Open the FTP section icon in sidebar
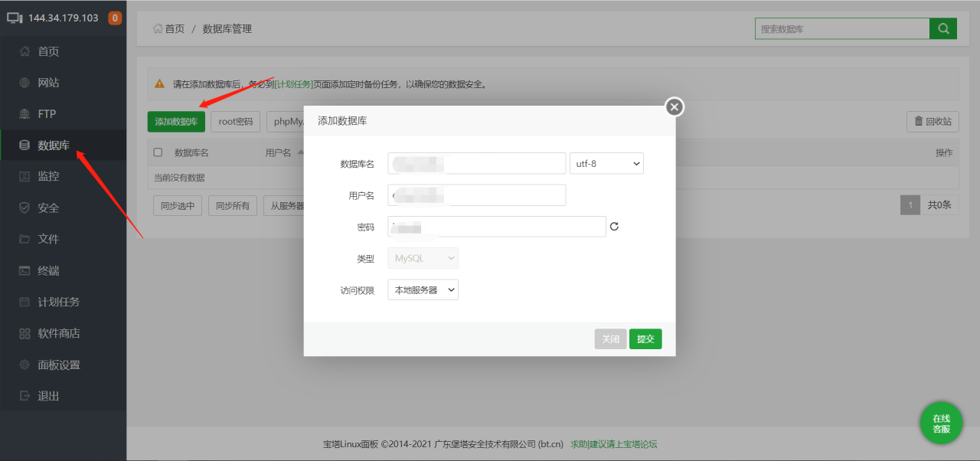980x461 pixels. [26, 113]
